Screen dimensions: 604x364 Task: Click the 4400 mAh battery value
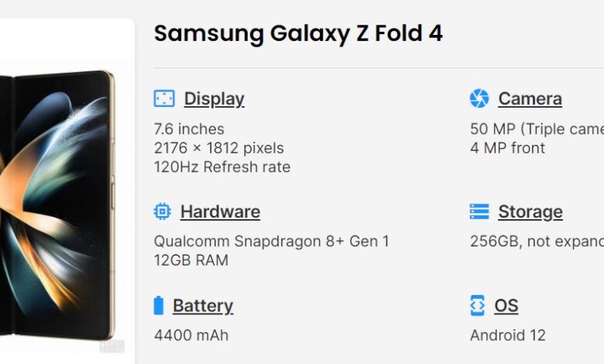point(191,335)
